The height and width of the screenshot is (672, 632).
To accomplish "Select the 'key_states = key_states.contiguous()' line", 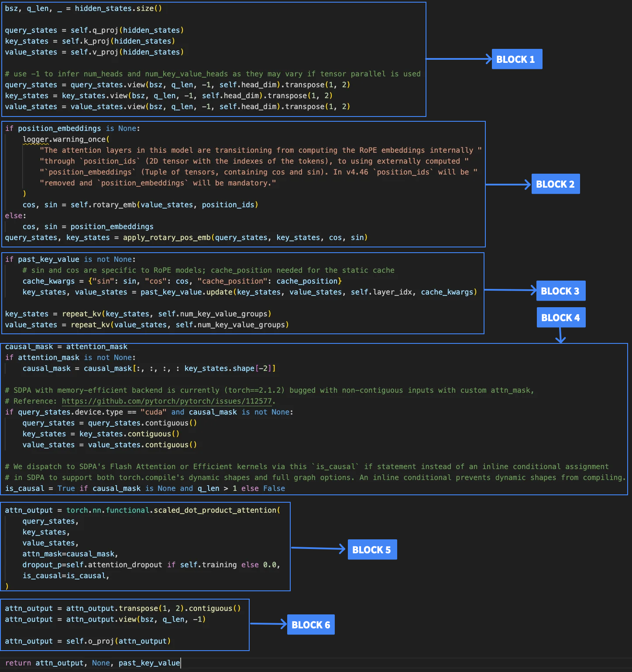I will click(101, 434).
